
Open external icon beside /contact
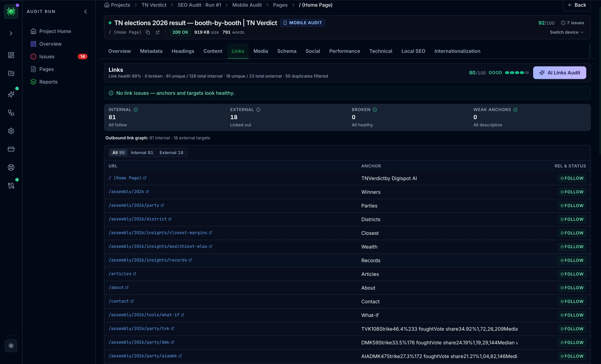click(x=132, y=301)
